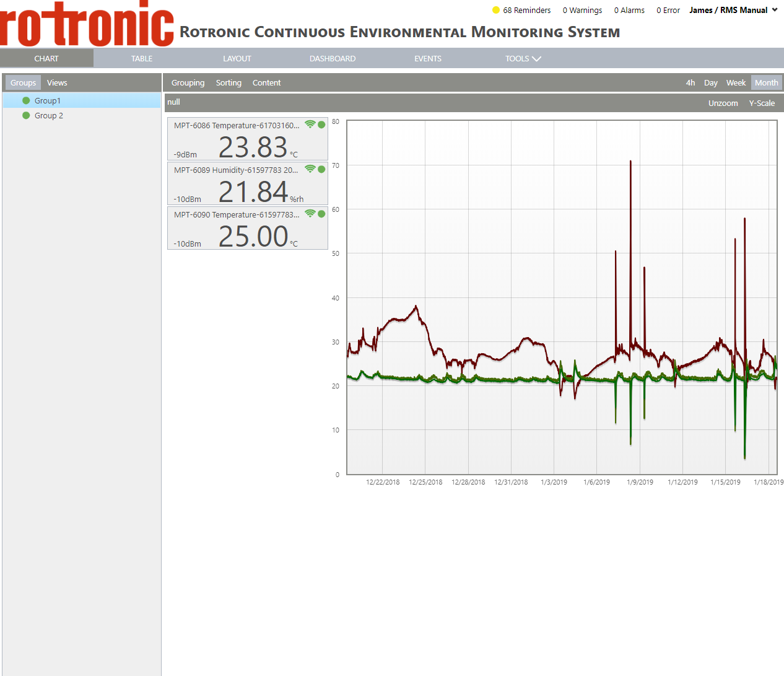Open the 0 Error link
This screenshot has width=784, height=676.
coord(668,10)
